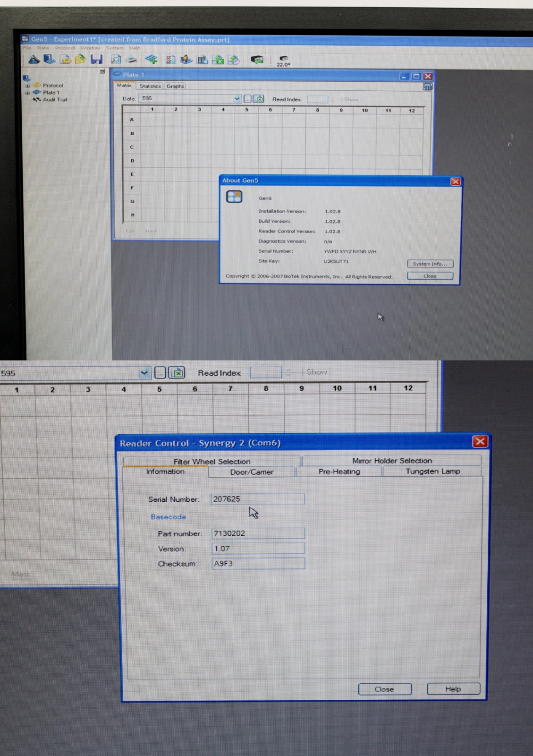Switch to the Statistics tab
The image size is (533, 756).
[x=150, y=86]
